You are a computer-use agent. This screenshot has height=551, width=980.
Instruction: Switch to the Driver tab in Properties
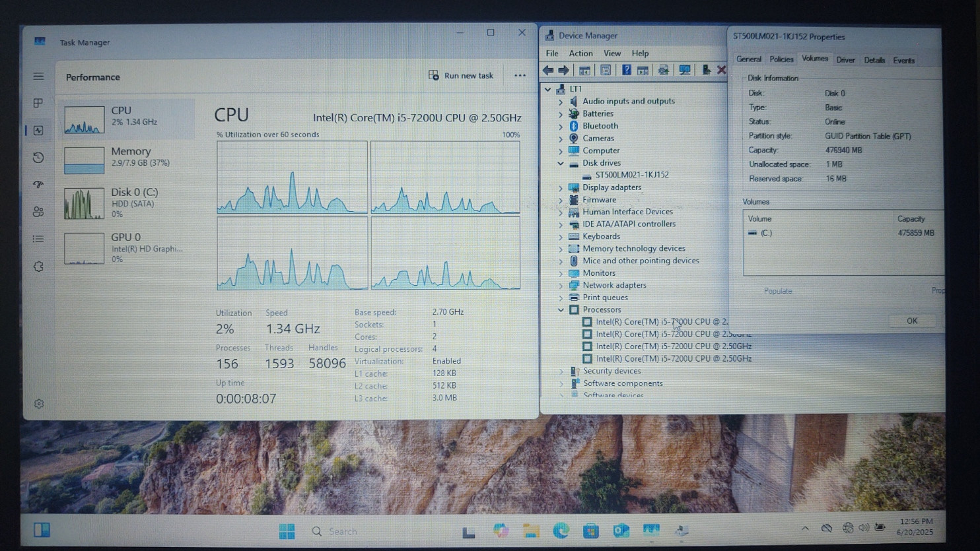coord(845,60)
